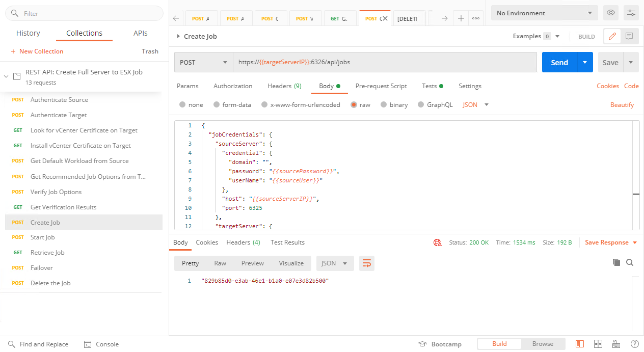Click the request URL input field
The image size is (644, 352).
(385, 62)
